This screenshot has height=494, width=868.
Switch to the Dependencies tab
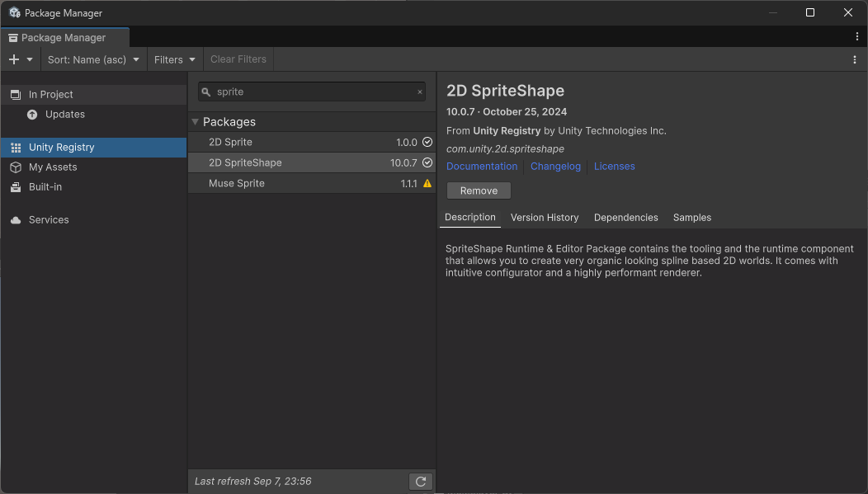point(626,218)
